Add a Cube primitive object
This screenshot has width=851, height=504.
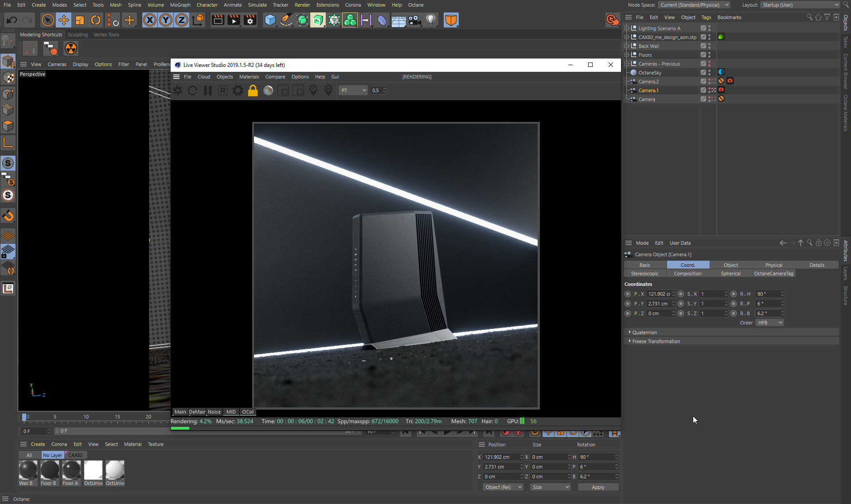pyautogui.click(x=270, y=20)
